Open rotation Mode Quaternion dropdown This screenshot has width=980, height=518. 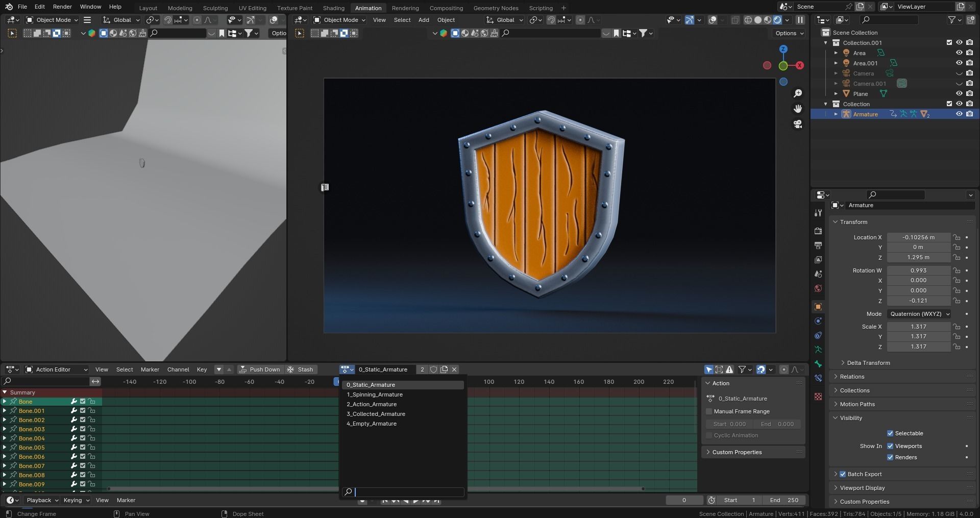click(919, 314)
